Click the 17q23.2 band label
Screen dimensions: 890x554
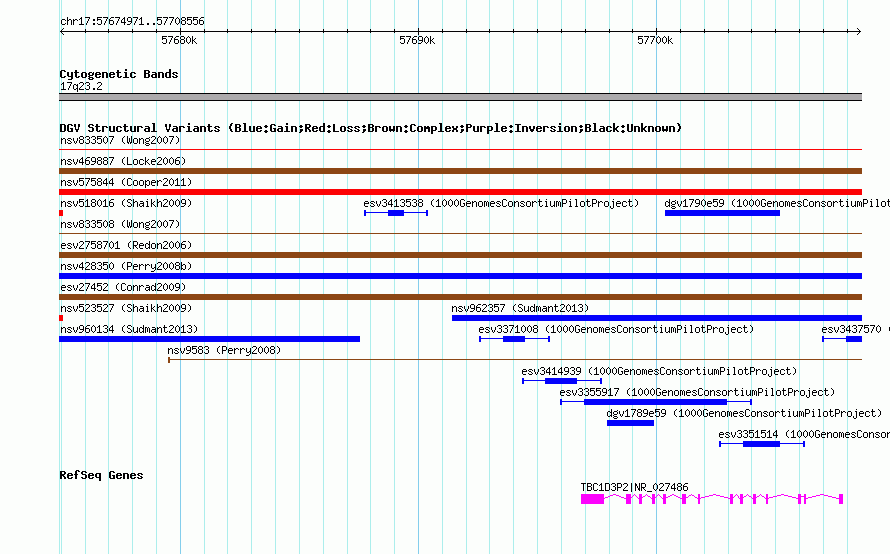click(x=81, y=86)
